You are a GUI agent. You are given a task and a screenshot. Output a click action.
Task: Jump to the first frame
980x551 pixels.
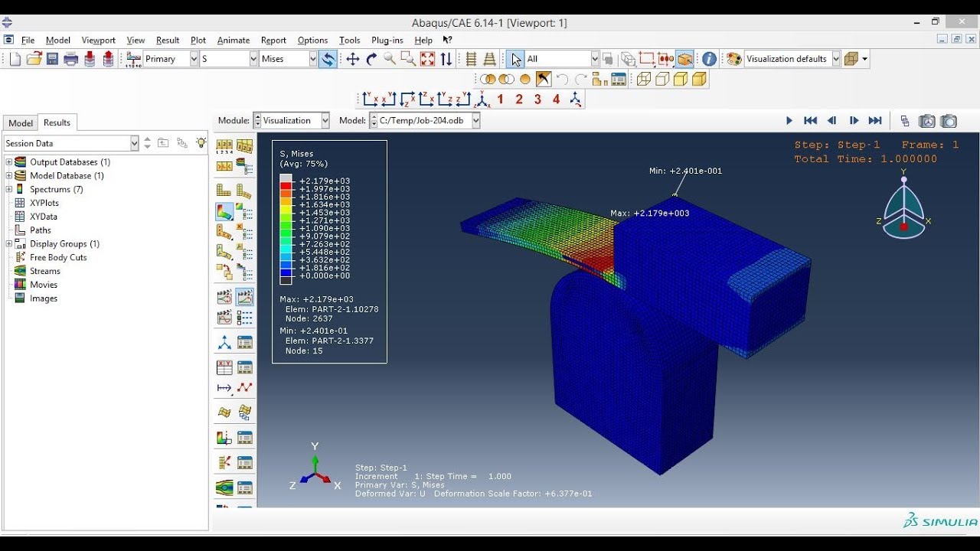tap(810, 121)
